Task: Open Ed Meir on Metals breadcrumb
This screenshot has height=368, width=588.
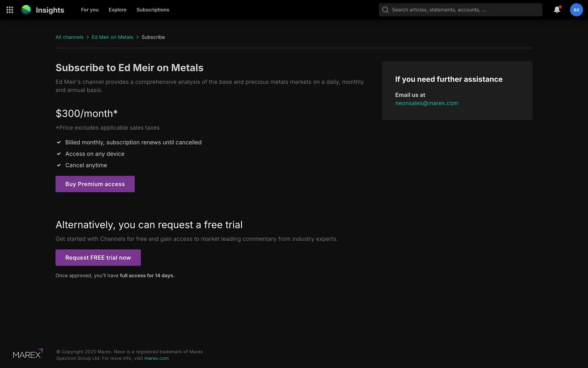Action: click(112, 37)
